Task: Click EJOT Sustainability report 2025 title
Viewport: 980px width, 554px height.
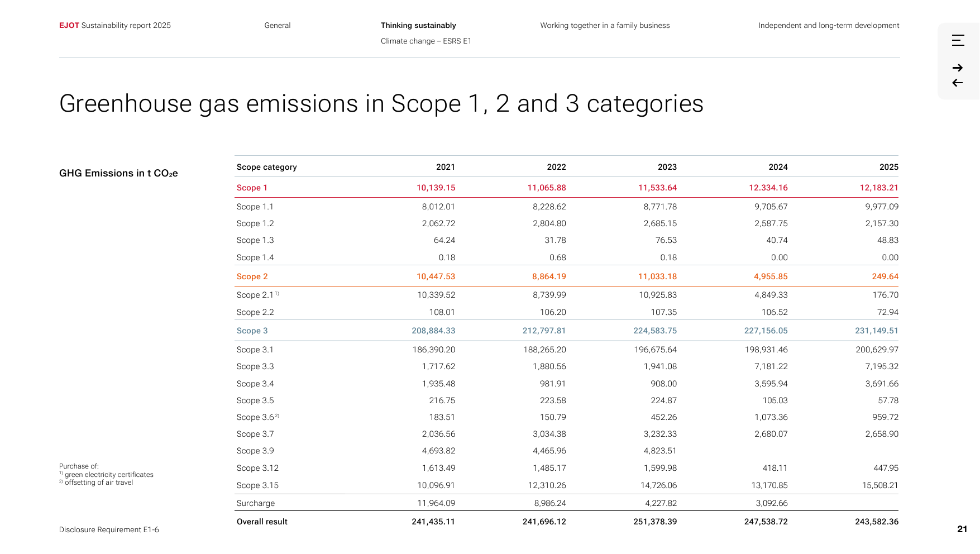Action: (x=115, y=25)
